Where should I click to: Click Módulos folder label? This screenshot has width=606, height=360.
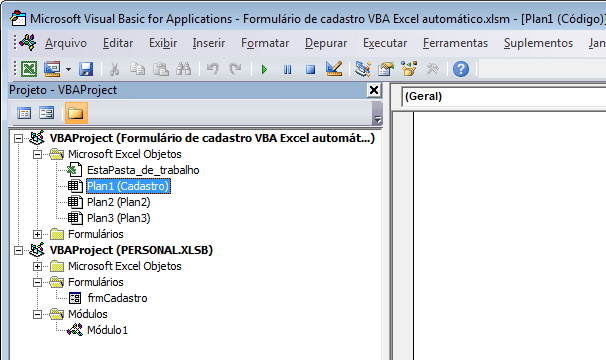click(88, 314)
